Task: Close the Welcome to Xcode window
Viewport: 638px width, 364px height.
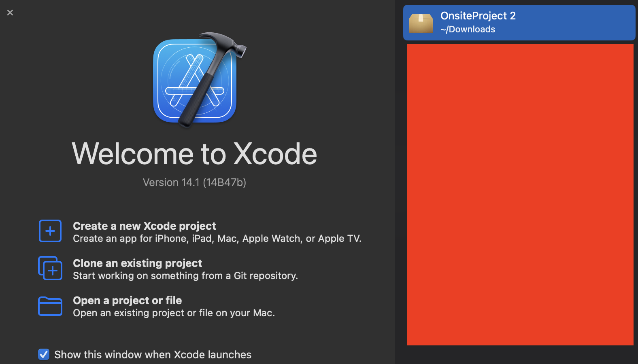Action: [x=10, y=13]
